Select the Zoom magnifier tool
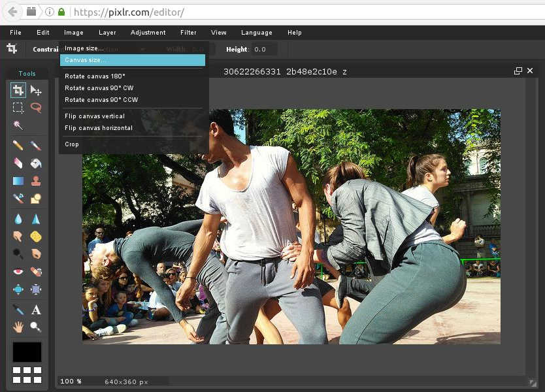The height and width of the screenshot is (392, 545). pos(36,326)
